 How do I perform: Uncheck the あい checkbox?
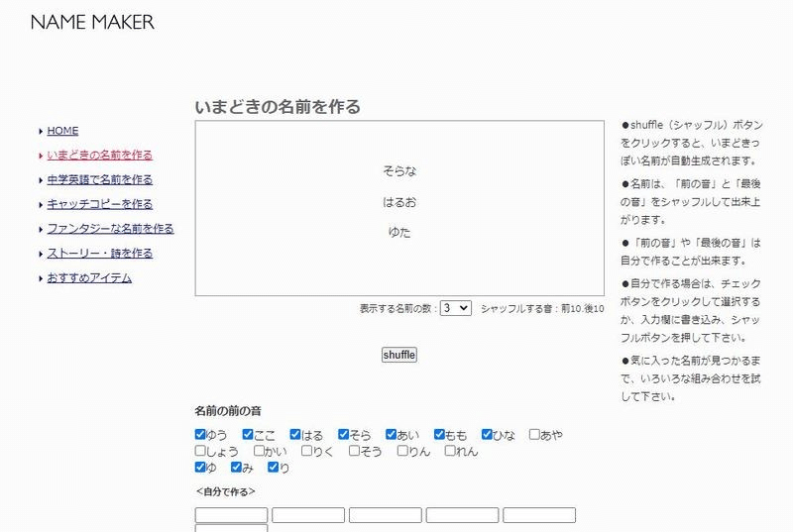pos(391,434)
